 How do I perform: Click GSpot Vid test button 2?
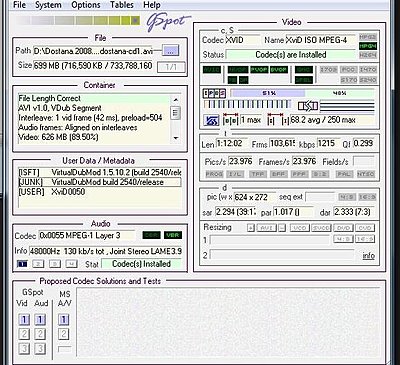(x=24, y=334)
